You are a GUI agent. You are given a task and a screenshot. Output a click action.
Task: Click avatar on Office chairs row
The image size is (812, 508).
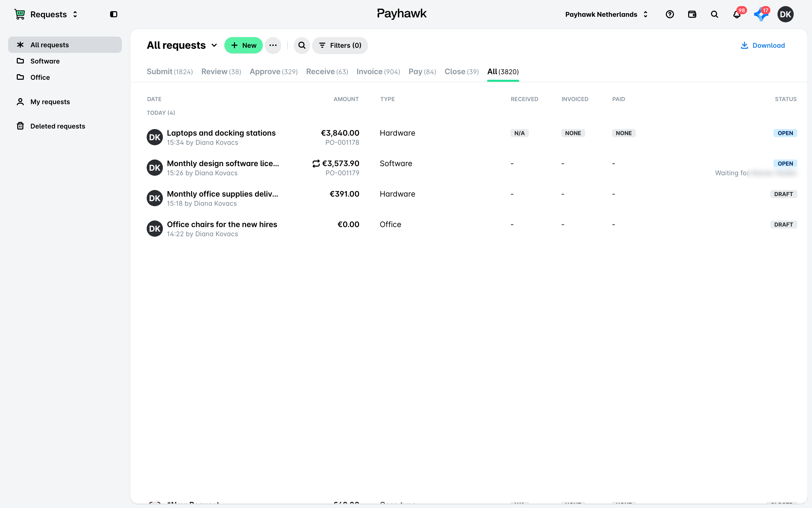click(x=155, y=228)
